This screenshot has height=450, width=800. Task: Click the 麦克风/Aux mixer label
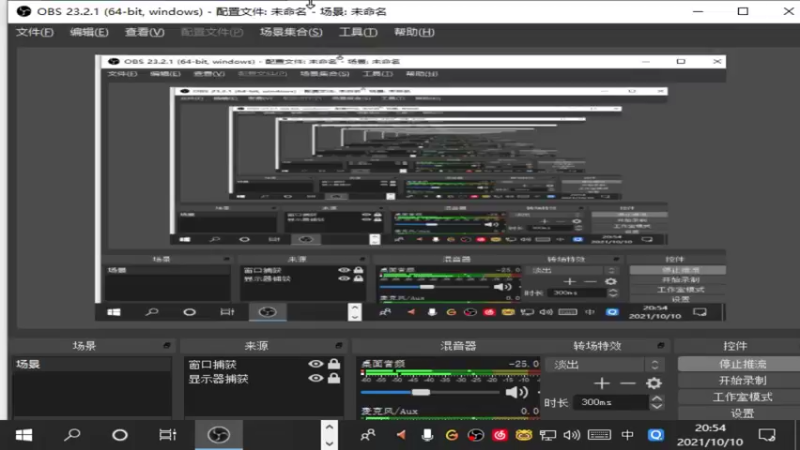pos(389,411)
